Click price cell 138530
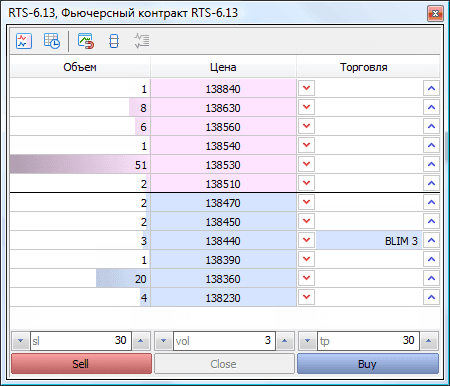Image resolution: width=450 pixels, height=386 pixels. (223, 165)
